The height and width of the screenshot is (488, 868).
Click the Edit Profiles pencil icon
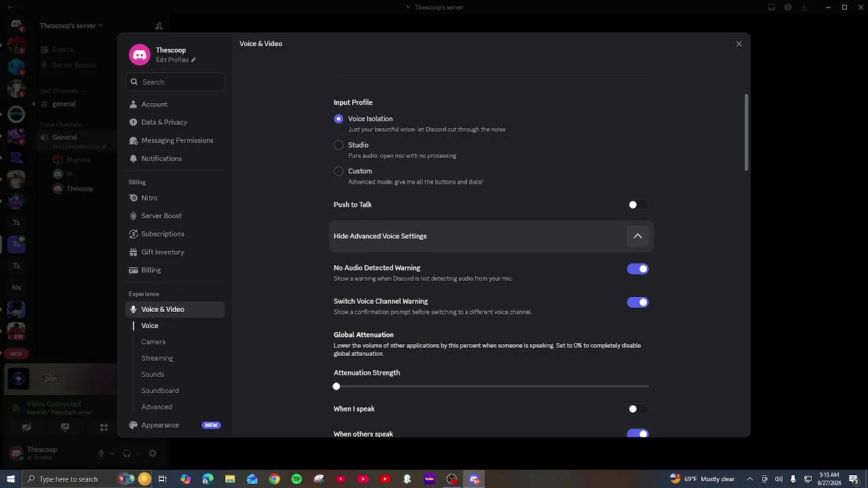pos(193,60)
